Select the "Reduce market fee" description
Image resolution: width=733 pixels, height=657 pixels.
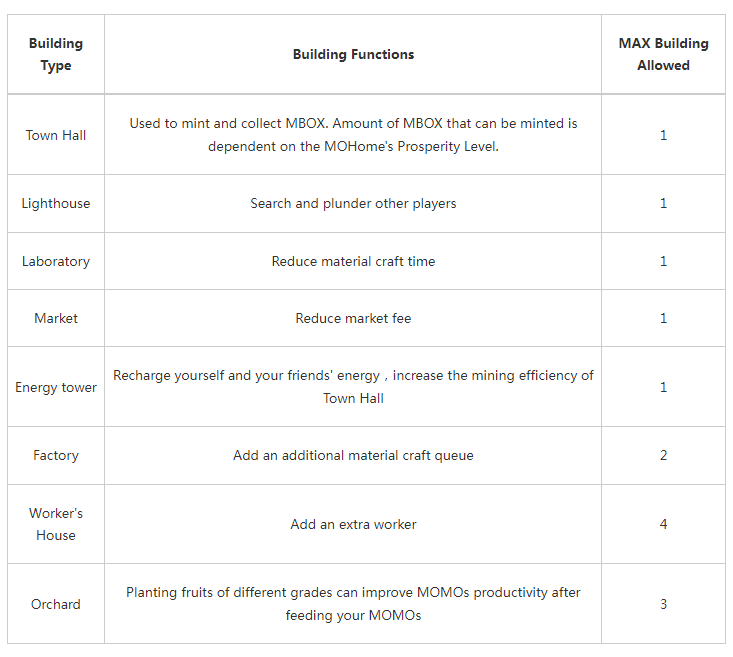353,318
